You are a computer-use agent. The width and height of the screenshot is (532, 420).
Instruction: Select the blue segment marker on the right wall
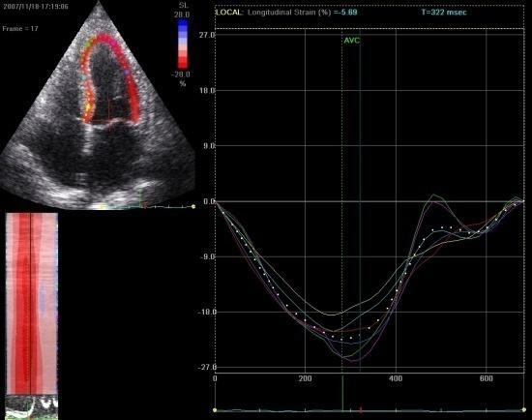coord(127,72)
